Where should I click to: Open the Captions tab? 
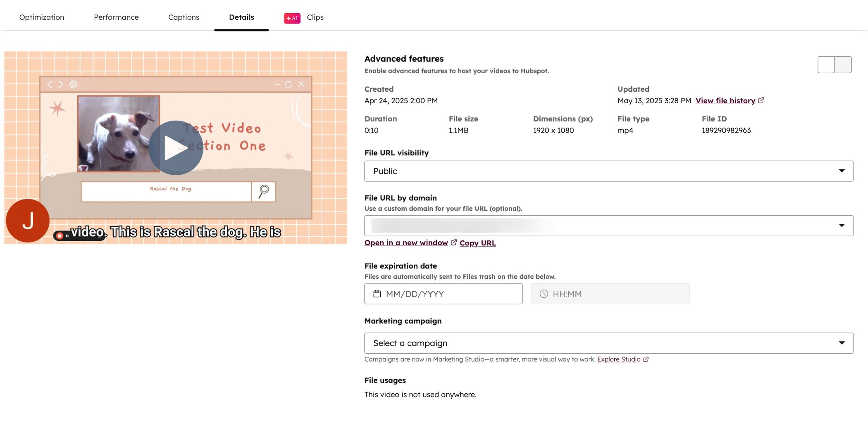coord(184,17)
